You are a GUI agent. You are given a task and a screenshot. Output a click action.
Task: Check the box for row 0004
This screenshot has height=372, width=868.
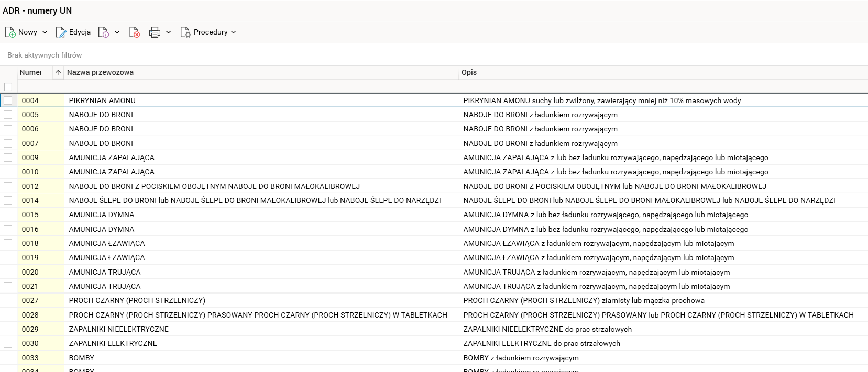8,100
